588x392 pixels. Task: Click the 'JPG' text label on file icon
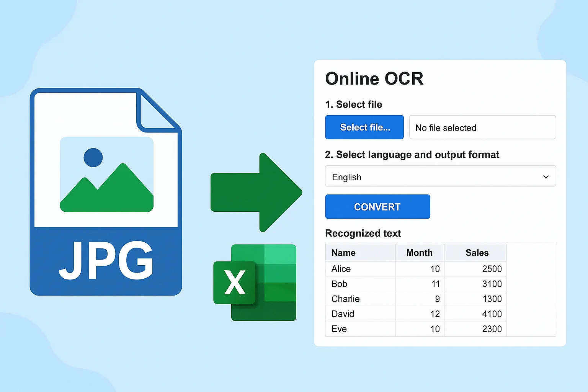point(106,261)
